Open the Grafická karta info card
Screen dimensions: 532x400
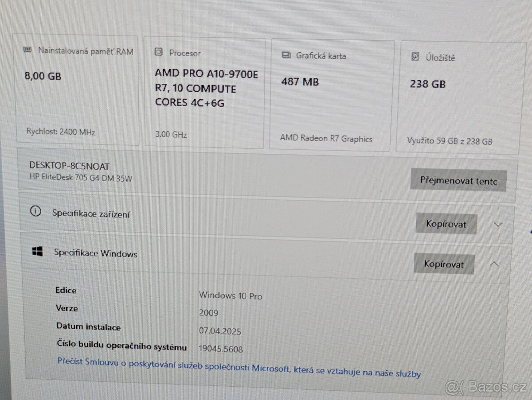[332, 95]
